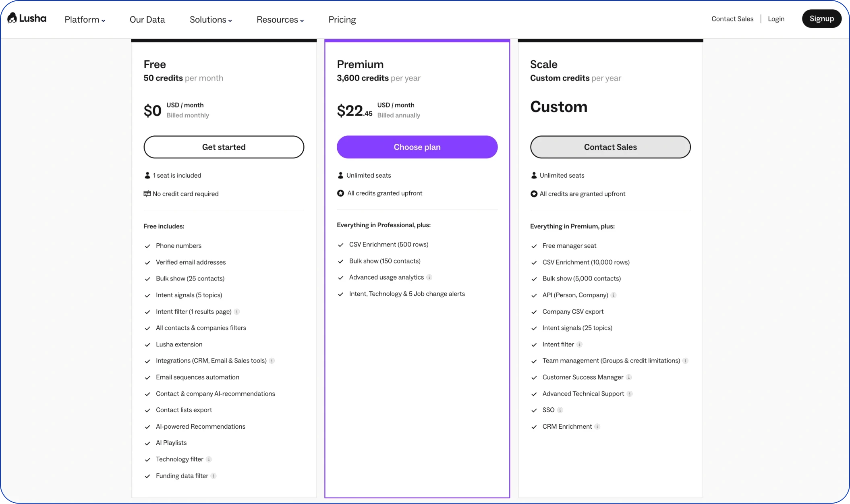This screenshot has height=504, width=850.
Task: Open the Login link
Action: pyautogui.click(x=776, y=19)
